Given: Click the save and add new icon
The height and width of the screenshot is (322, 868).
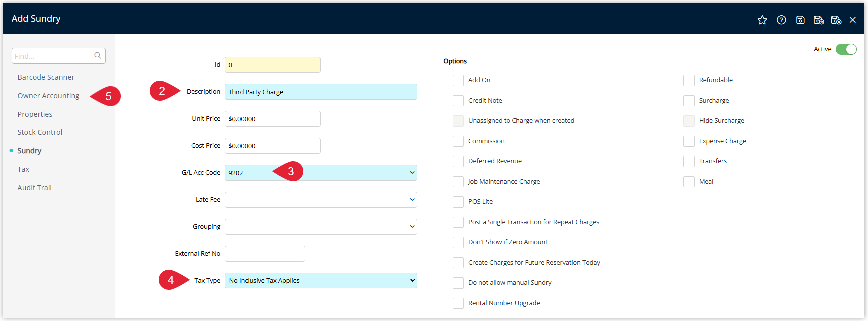Looking at the screenshot, I should click(x=819, y=20).
